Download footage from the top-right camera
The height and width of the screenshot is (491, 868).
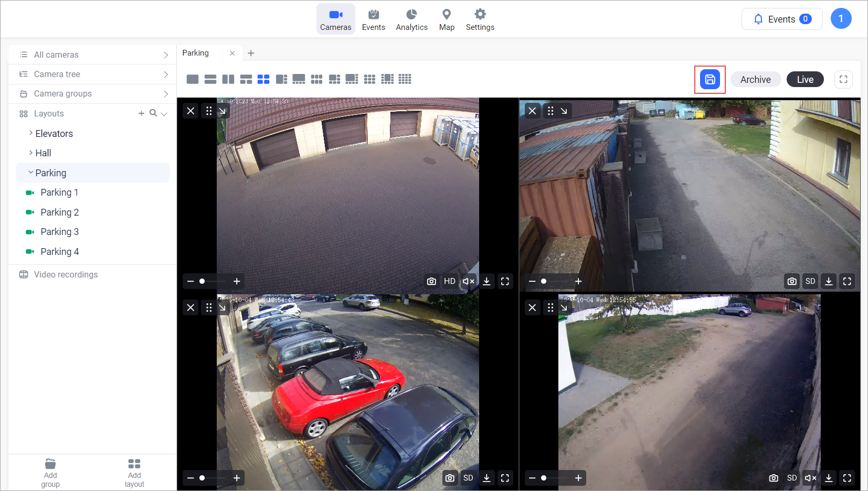click(829, 281)
